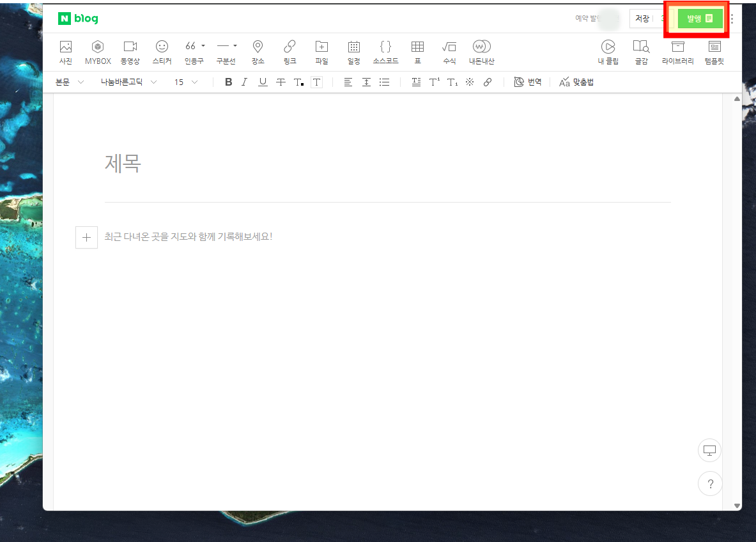Apply first-letter emphasis style
Screen dimensions: 756x542
[416, 82]
